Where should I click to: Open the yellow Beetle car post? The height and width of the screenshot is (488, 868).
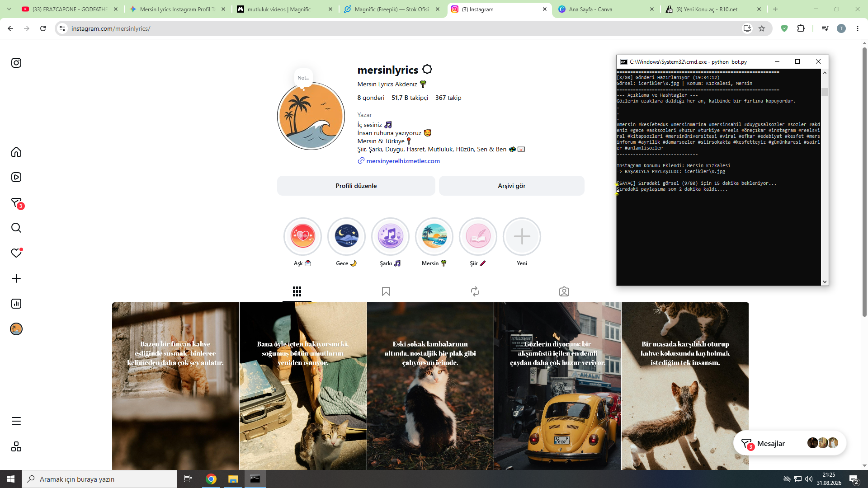(x=557, y=386)
